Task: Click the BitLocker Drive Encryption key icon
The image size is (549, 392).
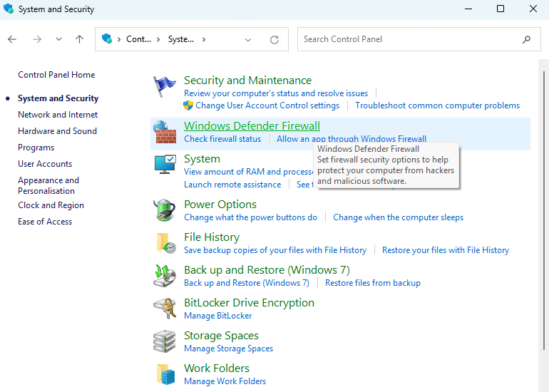Action: coord(165,309)
